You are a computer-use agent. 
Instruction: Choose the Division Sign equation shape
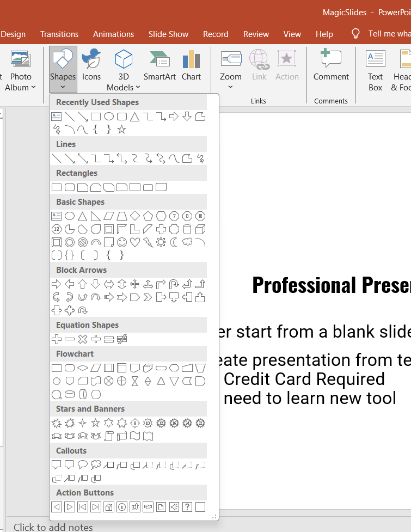point(96,339)
